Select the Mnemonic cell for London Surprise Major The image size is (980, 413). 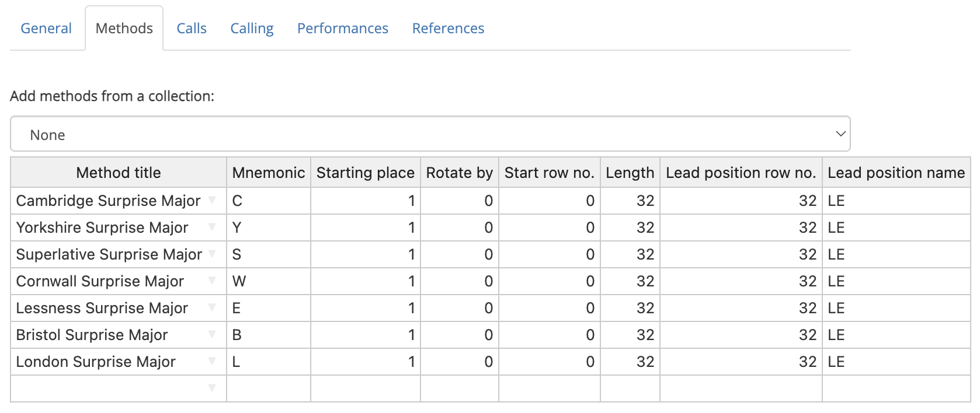(267, 361)
